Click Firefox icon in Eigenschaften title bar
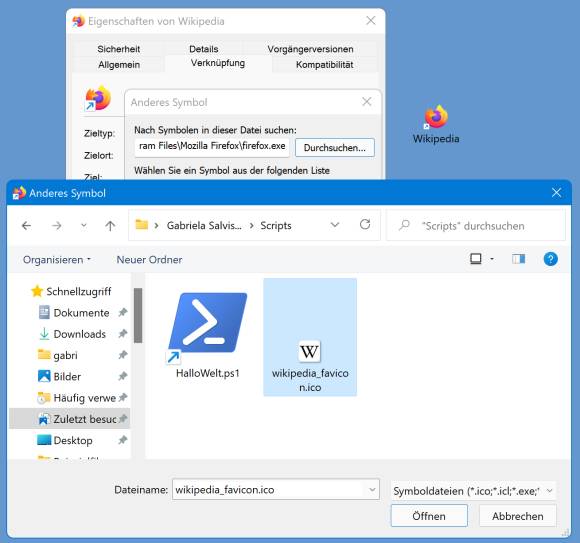Viewport: 580px width, 543px height. tap(78, 21)
